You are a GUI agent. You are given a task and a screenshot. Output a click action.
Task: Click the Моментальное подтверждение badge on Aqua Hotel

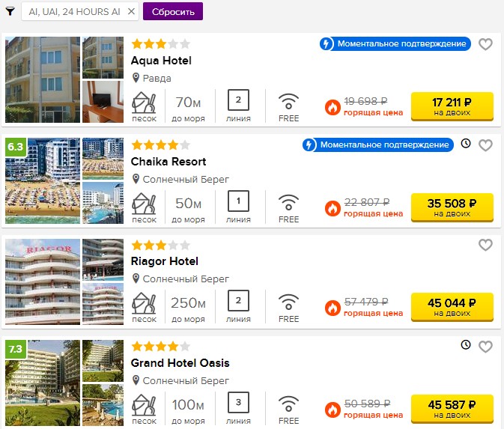pos(395,43)
